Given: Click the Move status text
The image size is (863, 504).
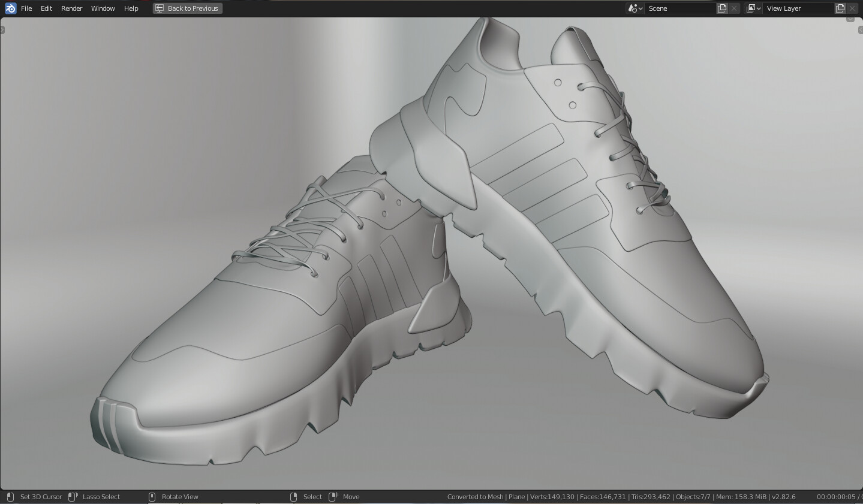Looking at the screenshot, I should point(351,497).
